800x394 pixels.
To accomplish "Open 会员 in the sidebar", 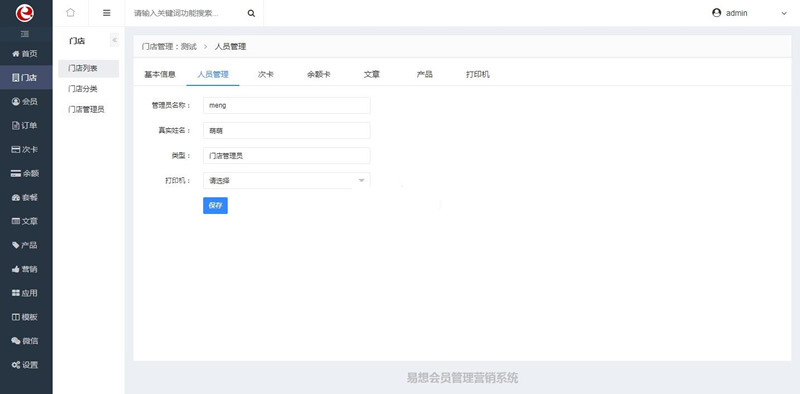I will [26, 102].
